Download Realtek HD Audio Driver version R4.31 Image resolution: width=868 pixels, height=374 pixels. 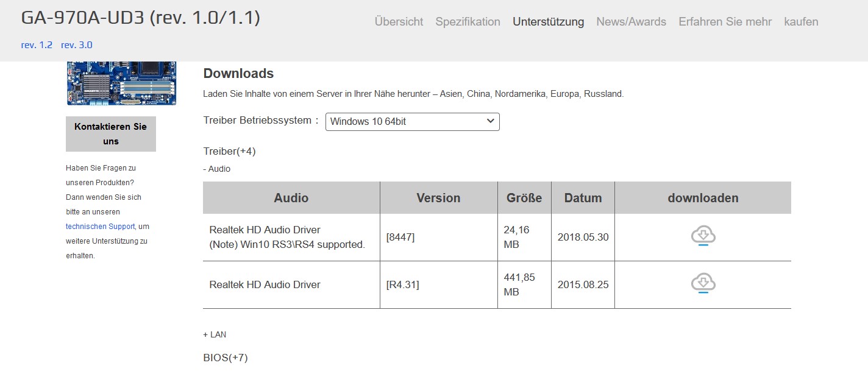703,284
